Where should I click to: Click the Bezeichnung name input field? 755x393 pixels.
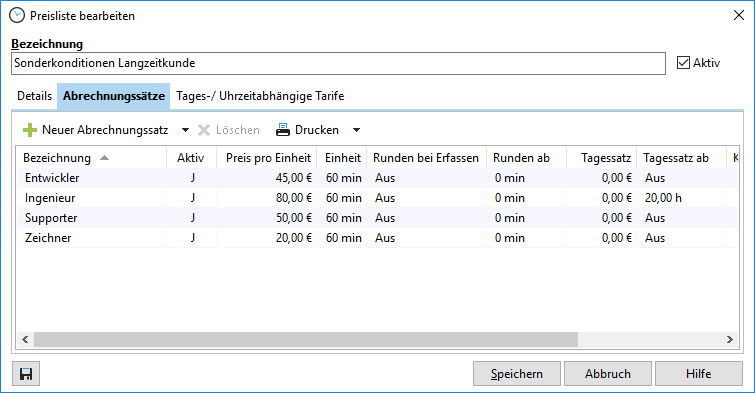click(x=338, y=64)
